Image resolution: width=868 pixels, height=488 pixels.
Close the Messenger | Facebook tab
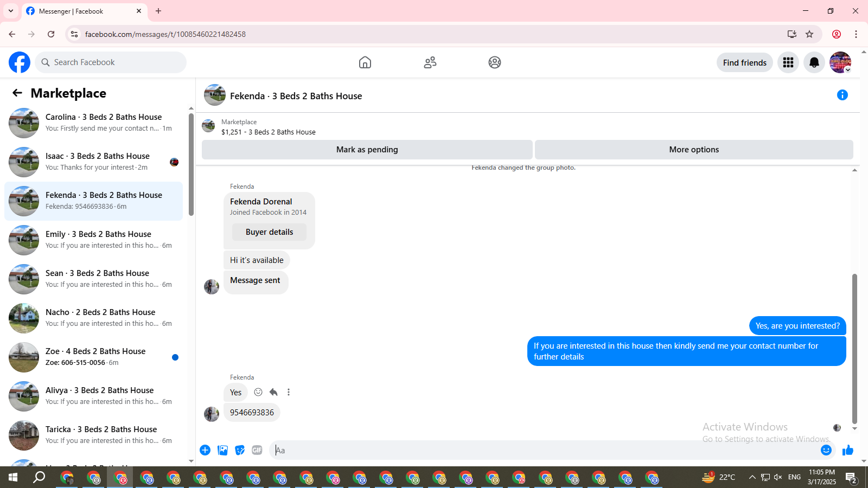point(139,11)
